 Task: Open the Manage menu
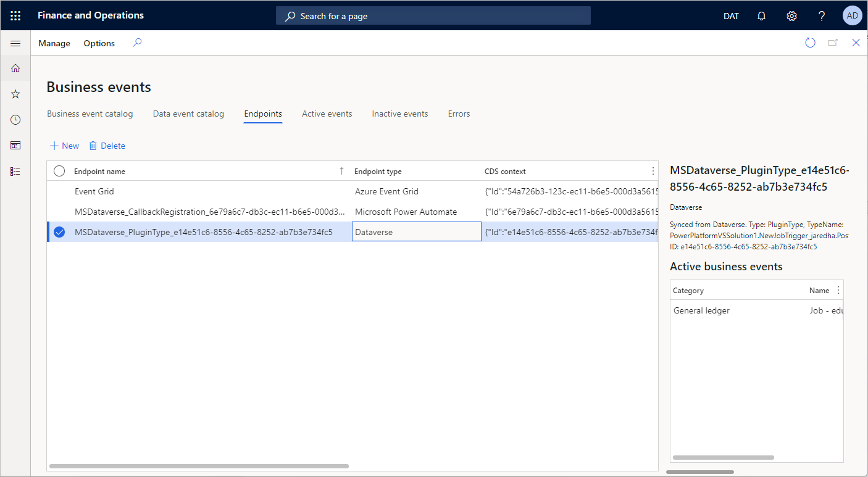(x=54, y=43)
